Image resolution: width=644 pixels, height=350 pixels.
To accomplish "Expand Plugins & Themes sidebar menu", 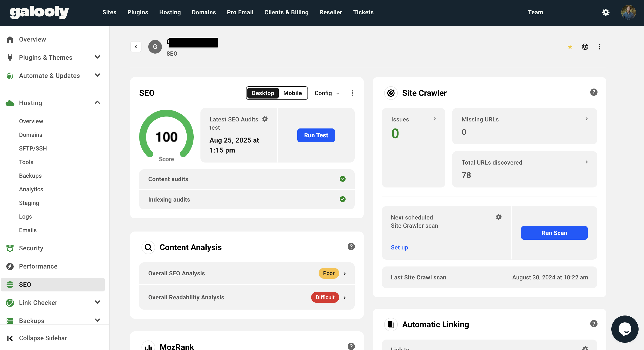I will (97, 57).
